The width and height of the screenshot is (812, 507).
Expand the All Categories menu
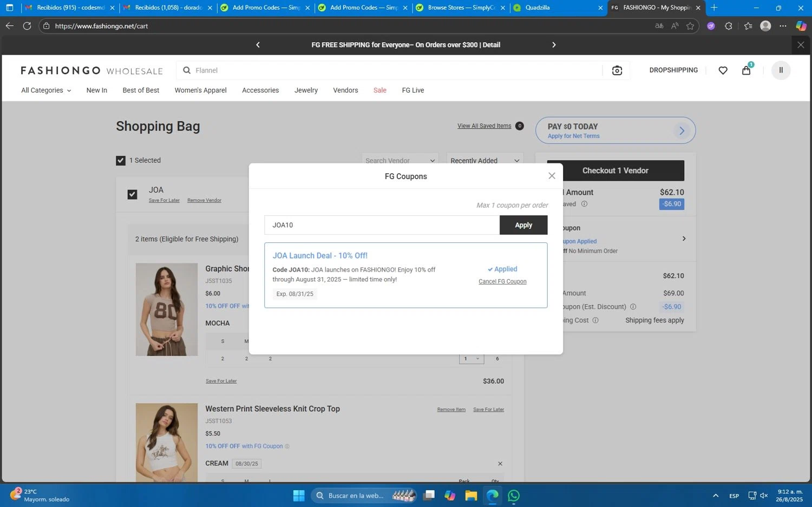(46, 90)
